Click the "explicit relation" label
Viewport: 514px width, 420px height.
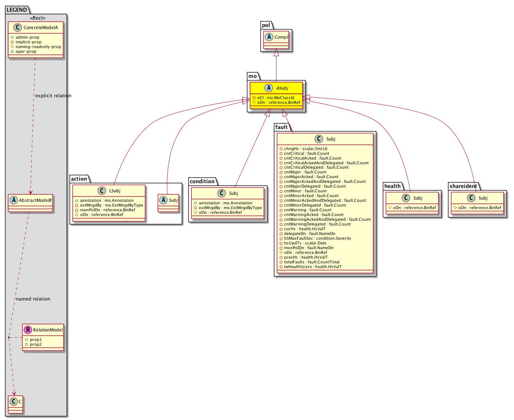pos(53,96)
